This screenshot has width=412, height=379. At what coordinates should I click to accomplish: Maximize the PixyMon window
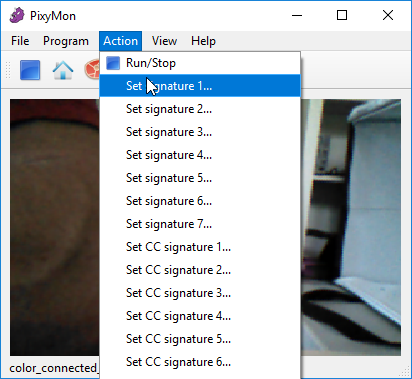(x=342, y=15)
